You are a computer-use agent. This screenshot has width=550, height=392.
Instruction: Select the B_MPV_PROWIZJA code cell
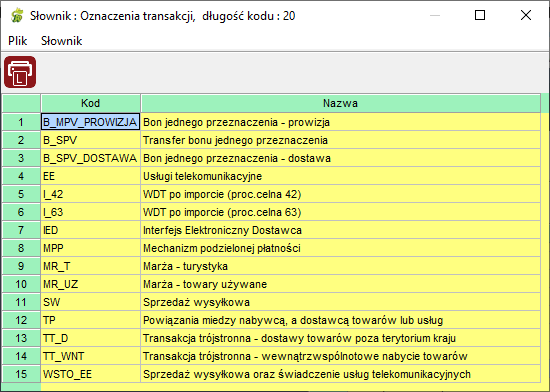[x=90, y=122]
